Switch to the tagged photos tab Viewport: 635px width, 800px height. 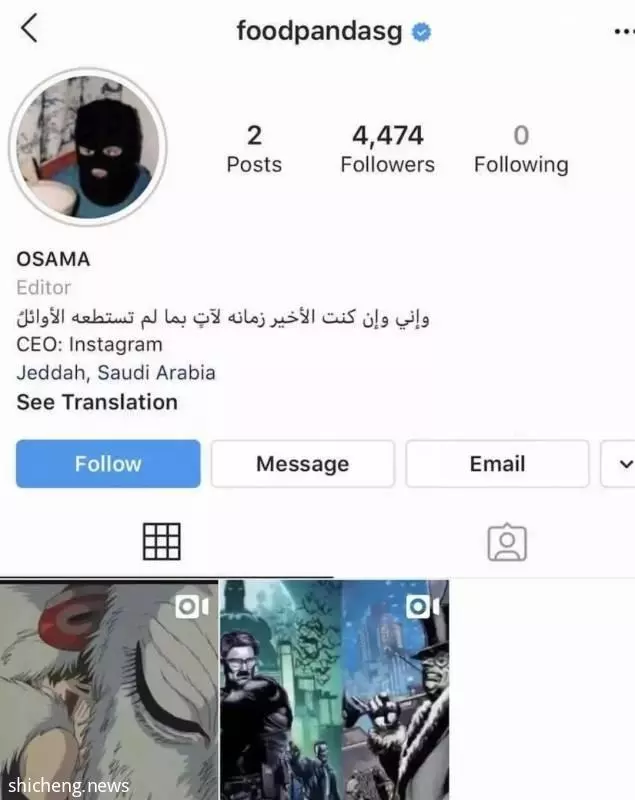point(507,542)
